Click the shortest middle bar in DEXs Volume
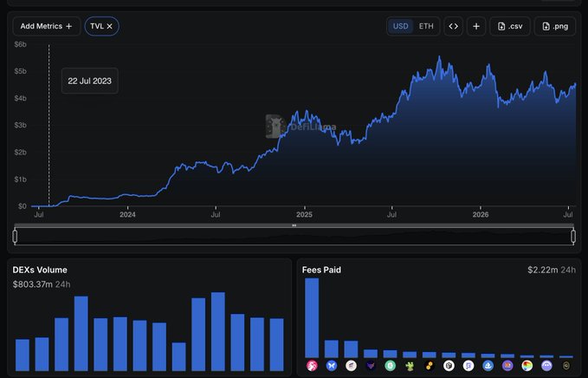Screen dimensions: 588x378 [179, 356]
